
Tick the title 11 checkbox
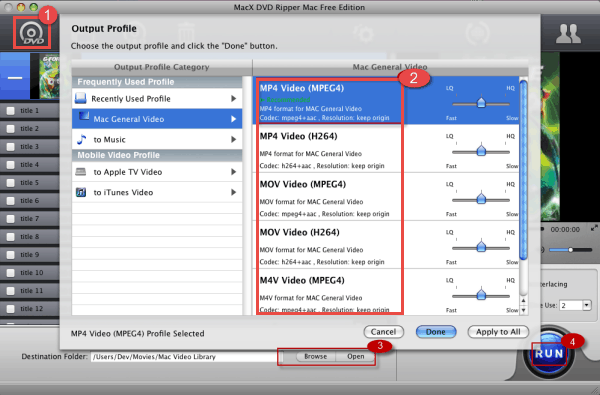click(x=11, y=291)
